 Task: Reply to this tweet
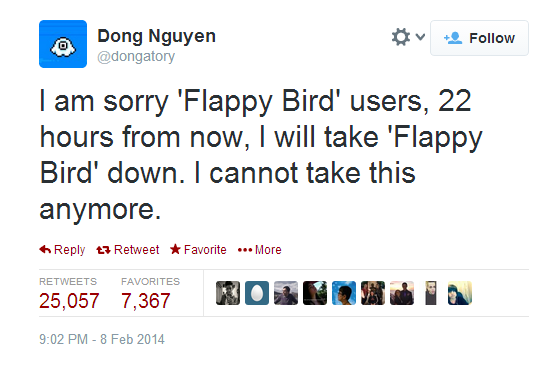62,250
